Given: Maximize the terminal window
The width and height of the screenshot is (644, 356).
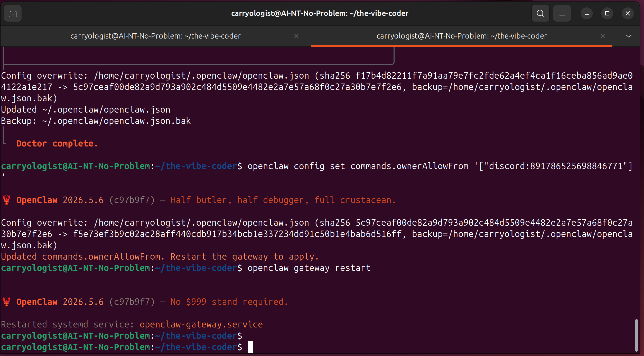Looking at the screenshot, I should pyautogui.click(x=607, y=13).
